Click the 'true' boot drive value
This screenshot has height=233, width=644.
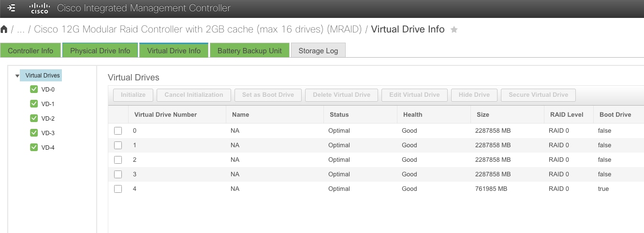click(603, 189)
